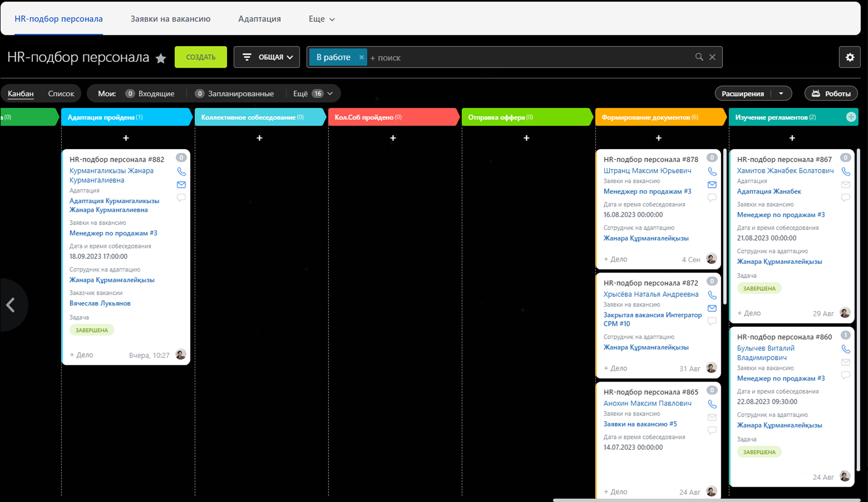Remove the В работе filter tag
The image size is (868, 502).
(x=361, y=57)
